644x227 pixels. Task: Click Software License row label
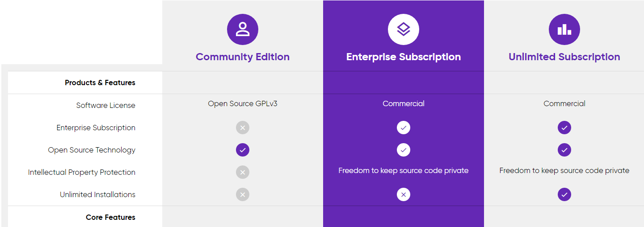106,105
